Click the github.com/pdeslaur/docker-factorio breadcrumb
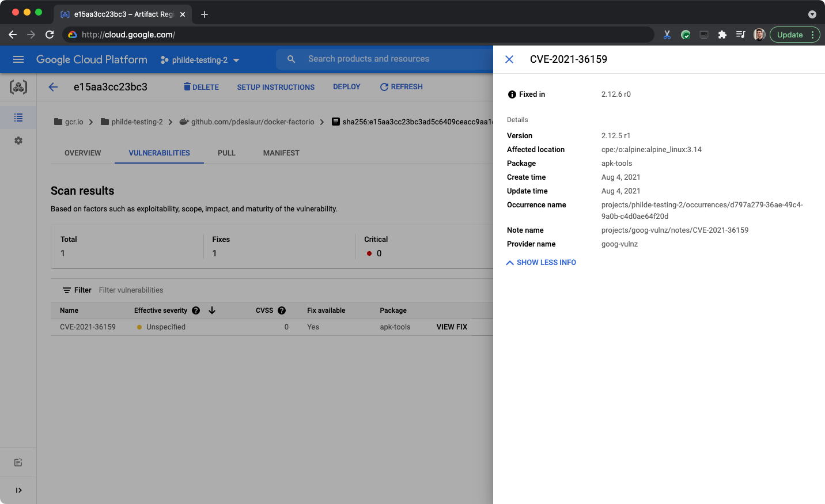This screenshot has height=504, width=825. point(247,122)
